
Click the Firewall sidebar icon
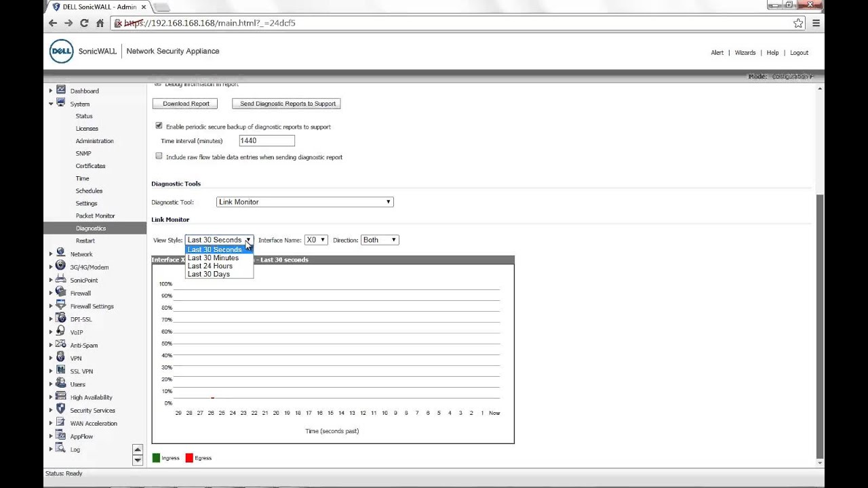[x=61, y=292]
